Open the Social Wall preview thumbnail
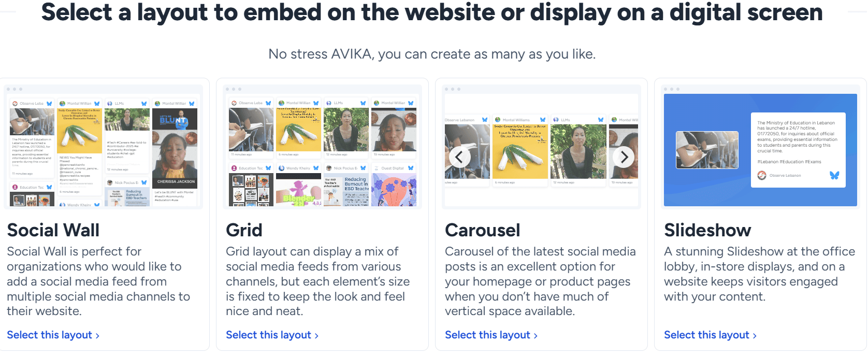 (x=104, y=147)
